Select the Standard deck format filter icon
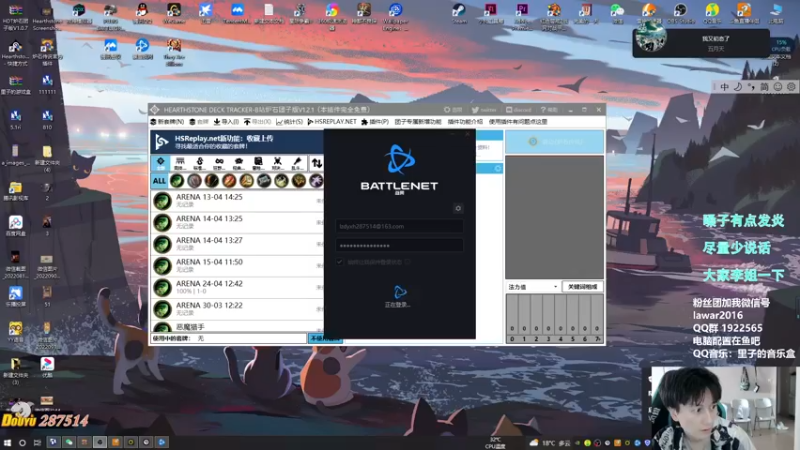The width and height of the screenshot is (800, 450). coord(199,163)
